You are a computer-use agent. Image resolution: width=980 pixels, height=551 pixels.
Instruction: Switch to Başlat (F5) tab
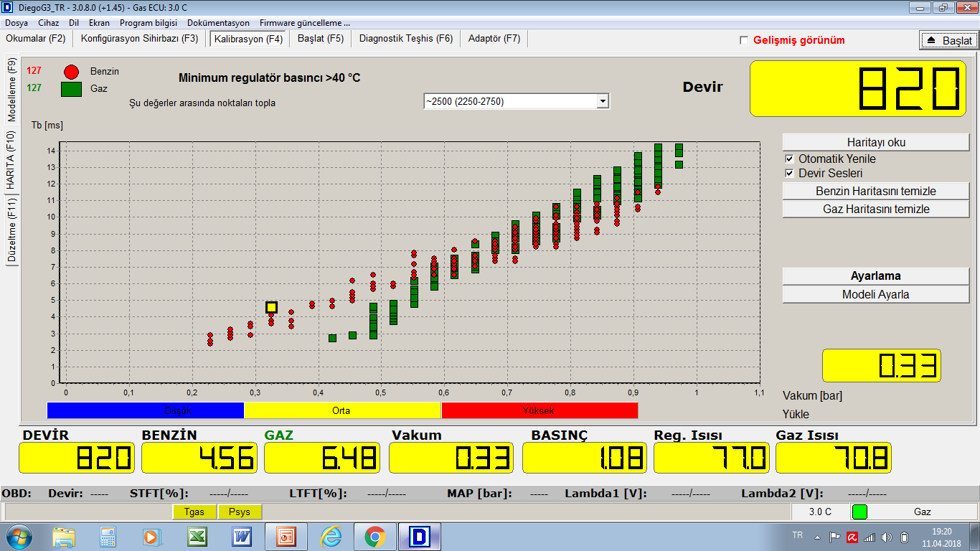[x=321, y=39]
